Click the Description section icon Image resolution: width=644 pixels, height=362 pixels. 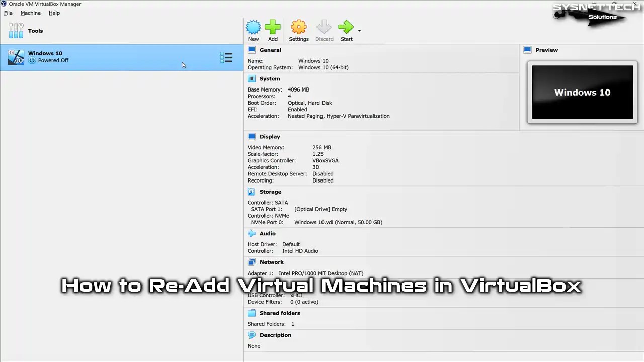click(251, 335)
